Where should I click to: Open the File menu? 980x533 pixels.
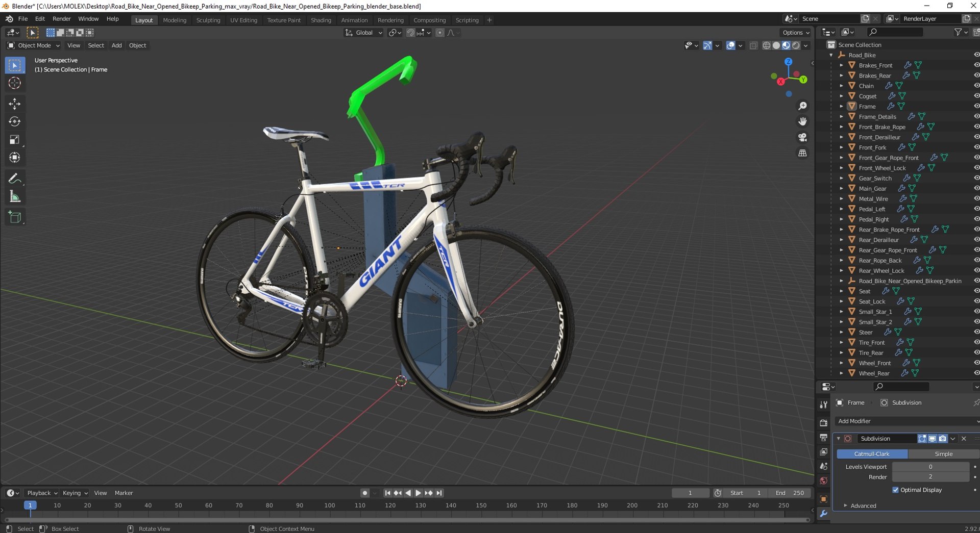[x=23, y=19]
